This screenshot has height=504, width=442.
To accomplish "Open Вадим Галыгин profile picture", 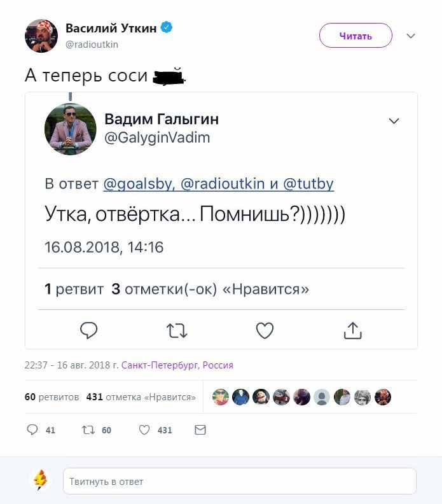I will click(71, 129).
